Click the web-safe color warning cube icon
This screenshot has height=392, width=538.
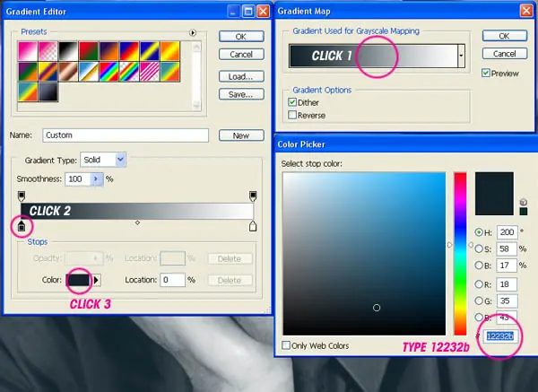click(x=524, y=202)
